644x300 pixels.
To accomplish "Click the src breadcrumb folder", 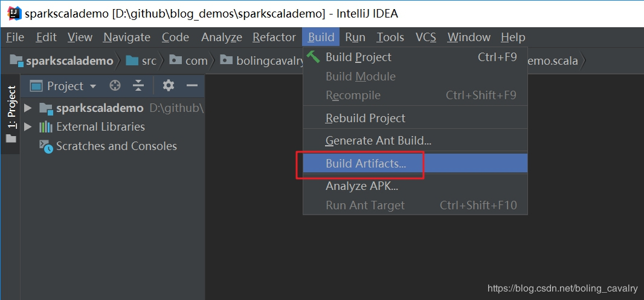I will (x=142, y=60).
